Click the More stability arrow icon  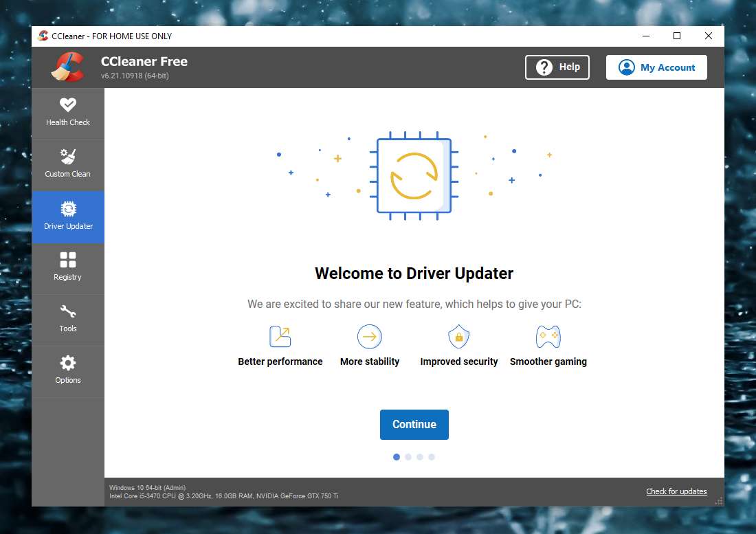pos(370,336)
